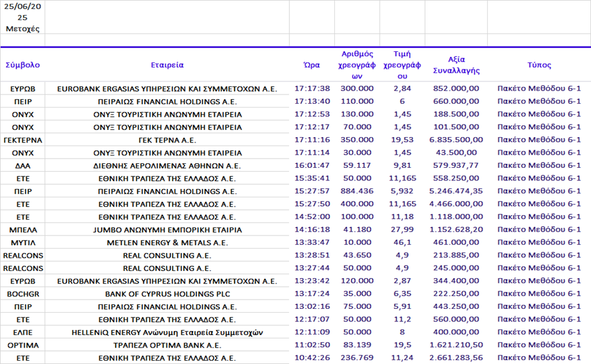Screen dimensions: 591x364
Task: Select the Ώρα column header
Action: click(312, 65)
